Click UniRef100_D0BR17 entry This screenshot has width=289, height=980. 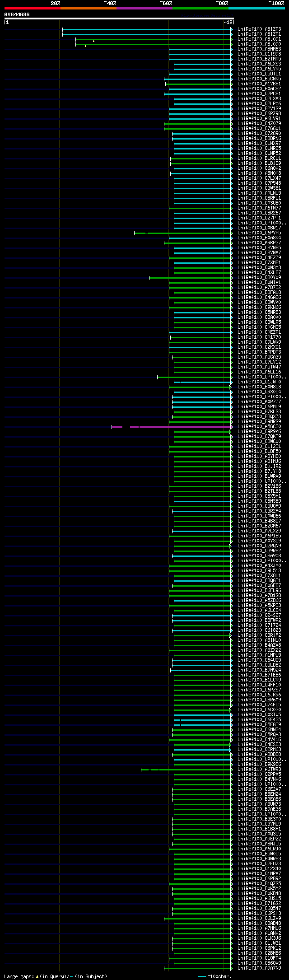coord(259,228)
